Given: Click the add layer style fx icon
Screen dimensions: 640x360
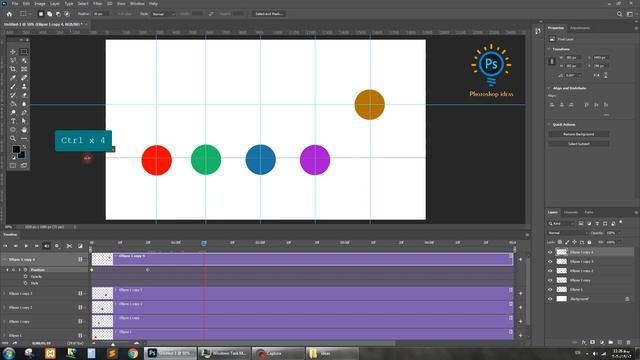Looking at the screenshot, I should tap(584, 342).
